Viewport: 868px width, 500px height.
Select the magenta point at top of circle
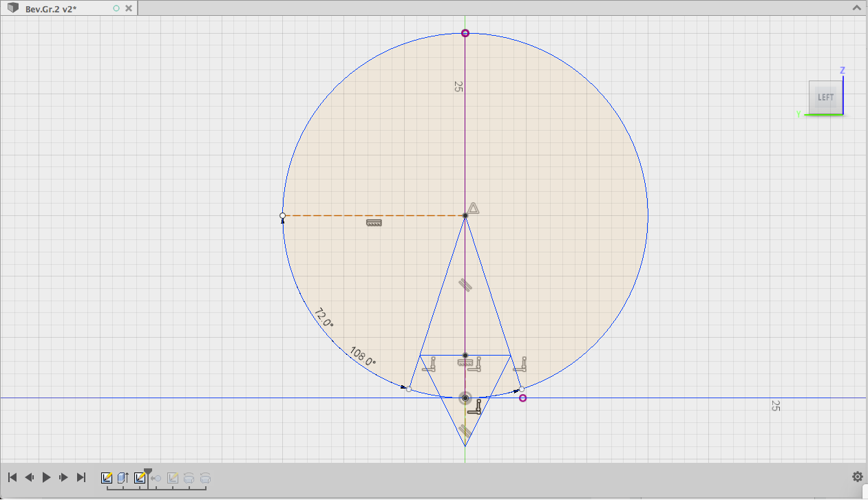(x=465, y=33)
